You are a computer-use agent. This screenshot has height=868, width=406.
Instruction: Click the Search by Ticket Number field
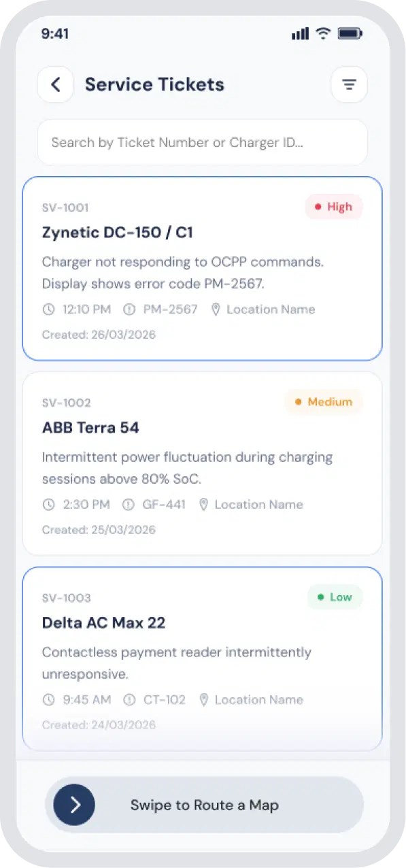(x=202, y=142)
